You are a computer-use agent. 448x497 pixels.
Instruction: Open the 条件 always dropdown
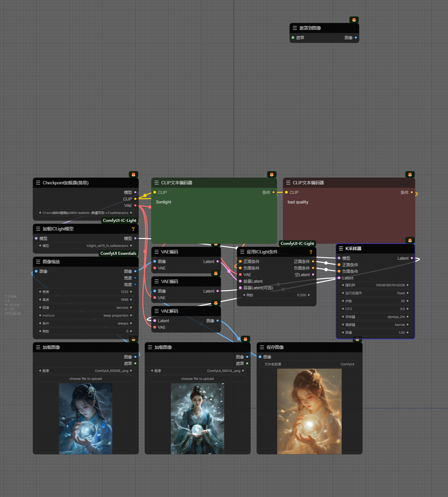(x=86, y=323)
